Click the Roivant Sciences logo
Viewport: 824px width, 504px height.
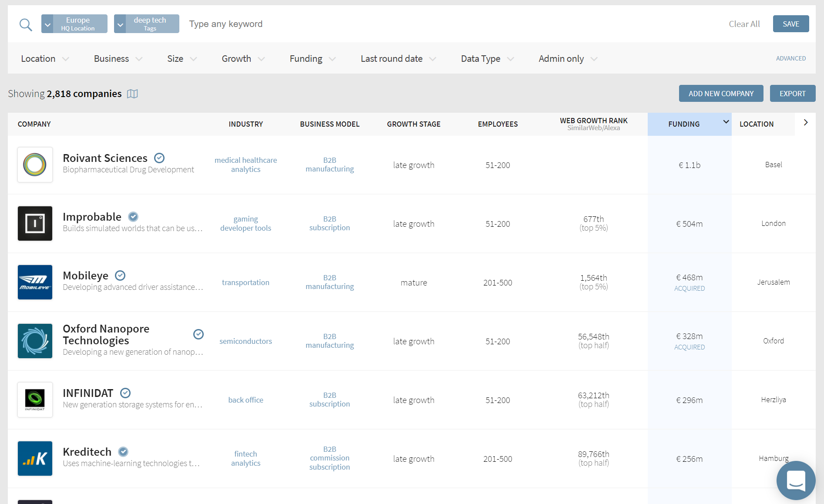35,165
